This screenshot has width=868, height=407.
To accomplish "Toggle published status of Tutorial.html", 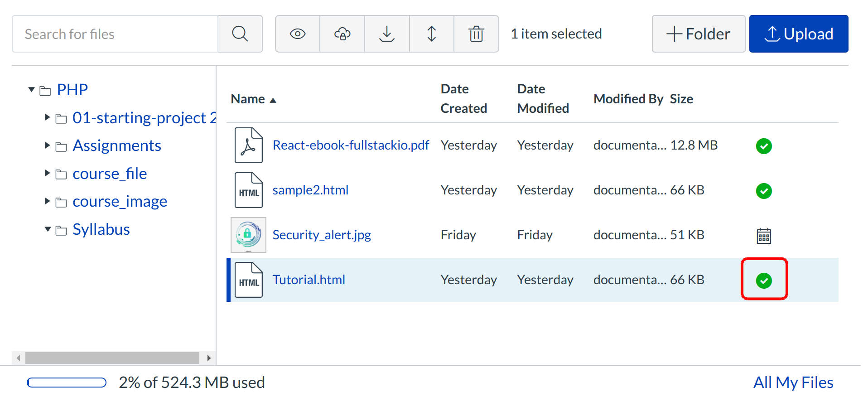I will point(764,281).
